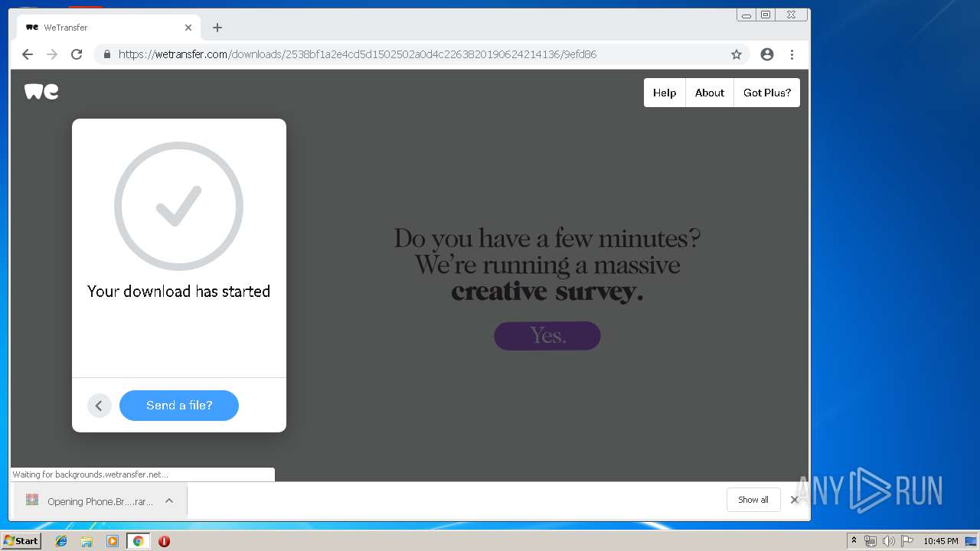Open the Chrome profile account icon
980x551 pixels.
(x=767, y=54)
